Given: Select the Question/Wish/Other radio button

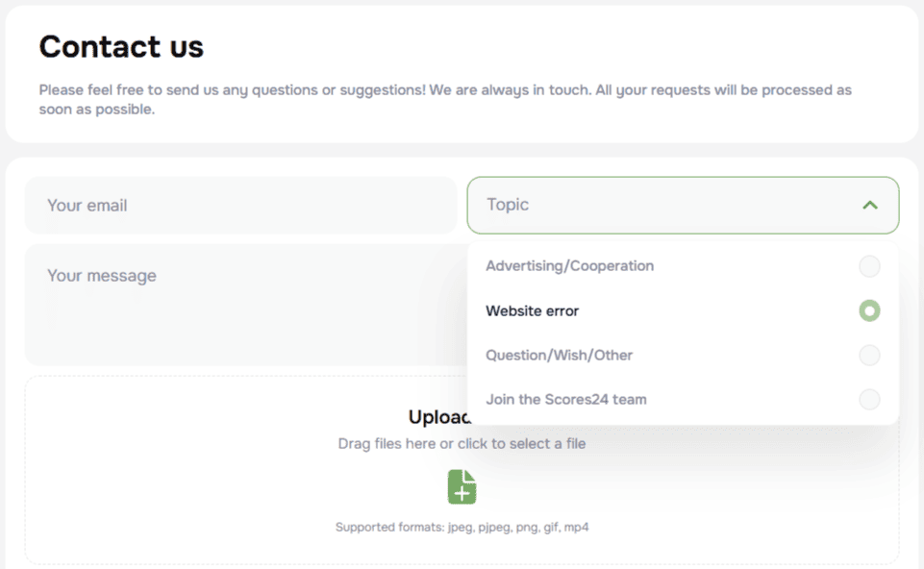Looking at the screenshot, I should click(869, 356).
